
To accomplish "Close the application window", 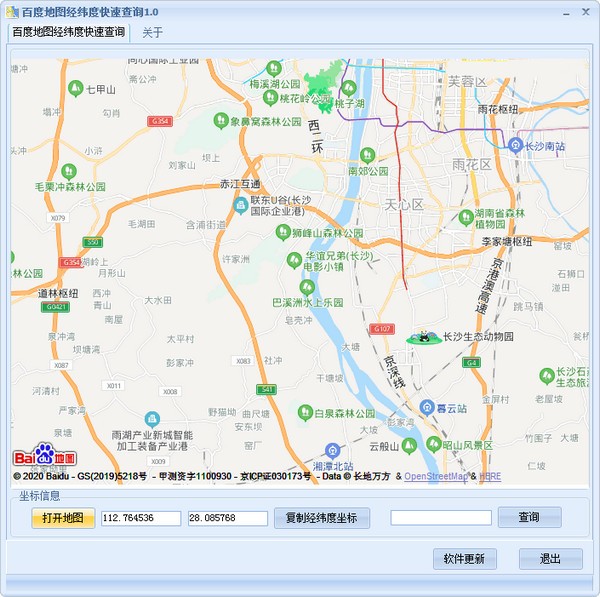I will [585, 12].
